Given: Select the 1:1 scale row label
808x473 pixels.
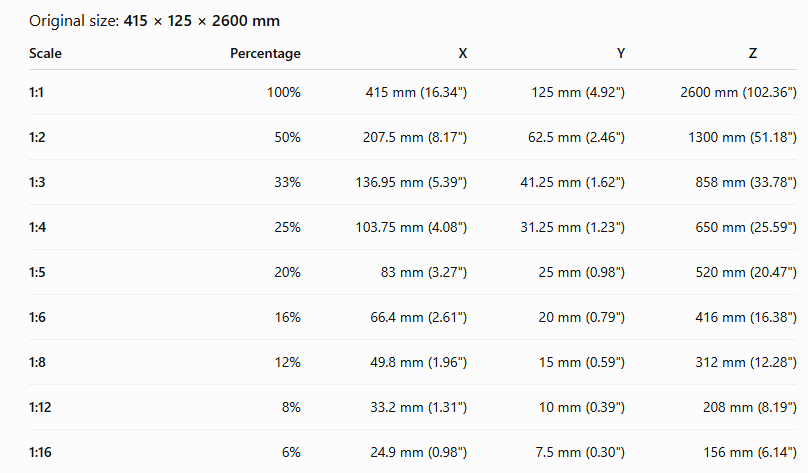Looking at the screenshot, I should [36, 92].
